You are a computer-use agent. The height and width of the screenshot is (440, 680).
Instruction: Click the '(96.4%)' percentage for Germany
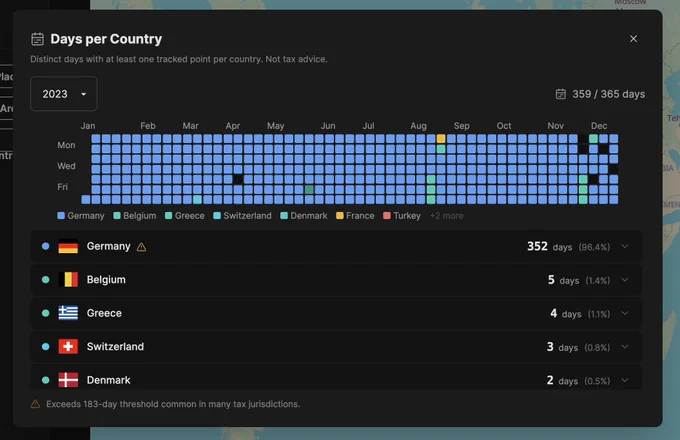pos(594,247)
